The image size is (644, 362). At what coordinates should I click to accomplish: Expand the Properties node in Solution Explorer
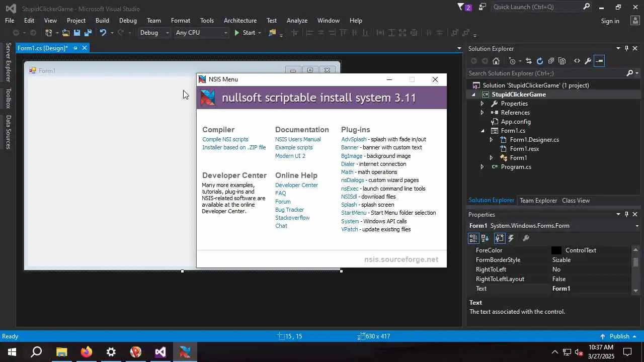pyautogui.click(x=482, y=104)
